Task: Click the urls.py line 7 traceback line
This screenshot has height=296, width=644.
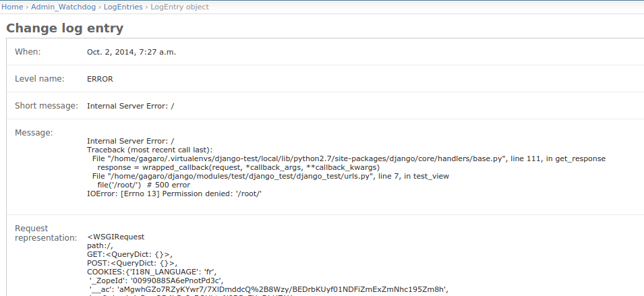Action: [270, 176]
